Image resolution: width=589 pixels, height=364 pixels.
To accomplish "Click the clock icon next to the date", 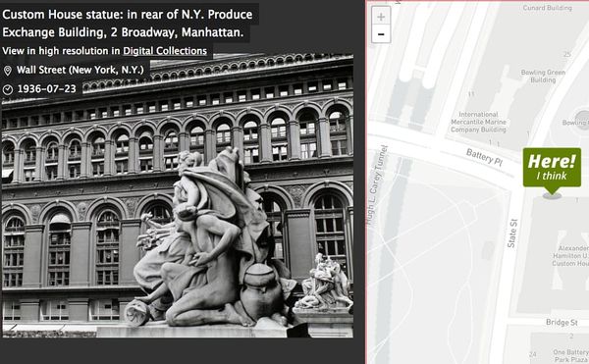I will click(8, 89).
